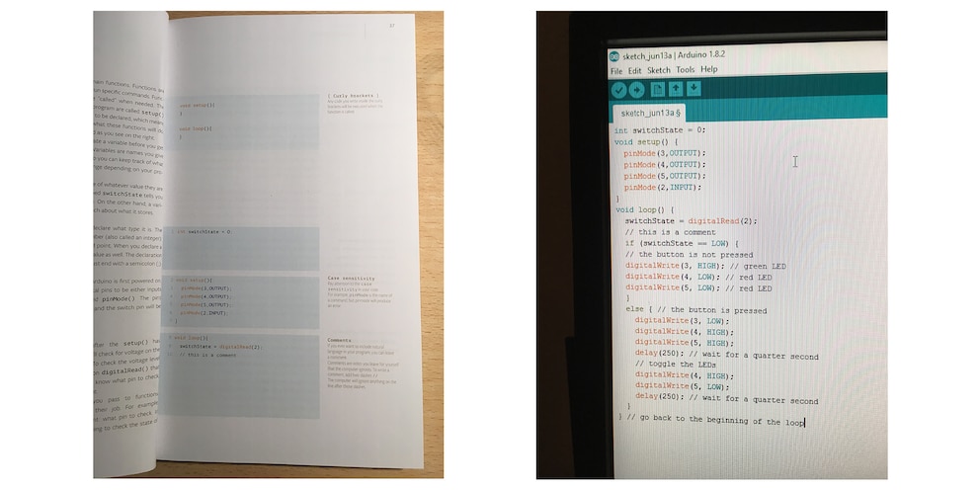980x490 pixels.
Task: Click the Open sketch up-arrow icon
Action: click(x=676, y=89)
